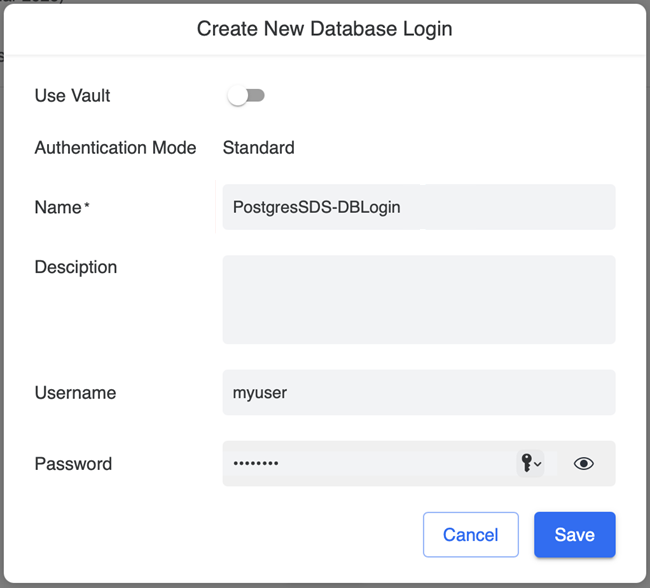
Task: Expand the password key dropdown chevron
Action: pos(538,464)
